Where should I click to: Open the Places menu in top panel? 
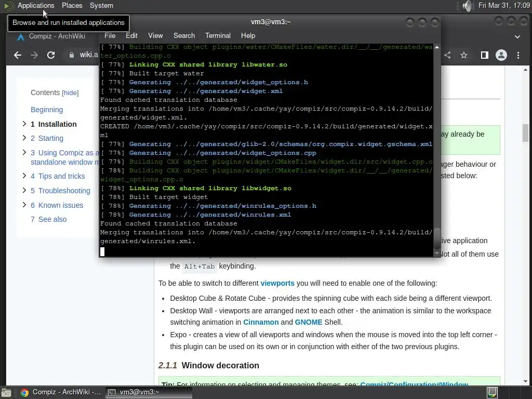tap(72, 5)
